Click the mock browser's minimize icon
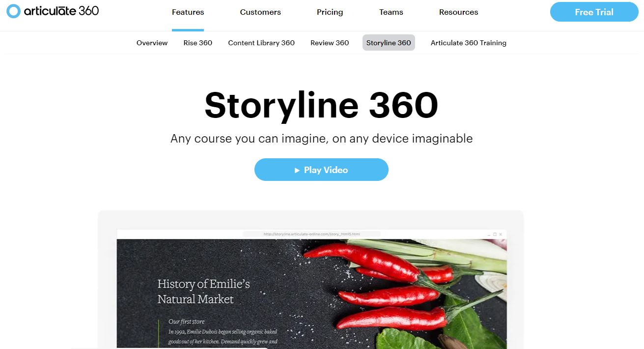This screenshot has width=644, height=349. point(489,234)
